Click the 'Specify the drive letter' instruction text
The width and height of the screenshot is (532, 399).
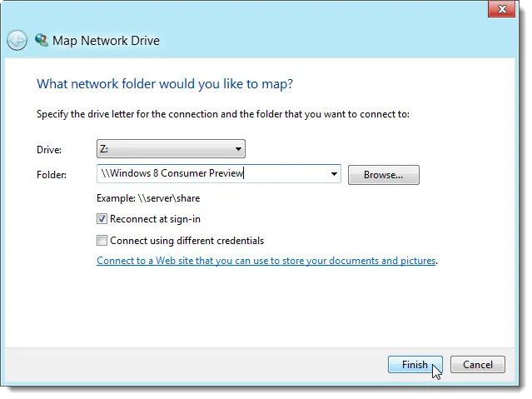(x=223, y=114)
